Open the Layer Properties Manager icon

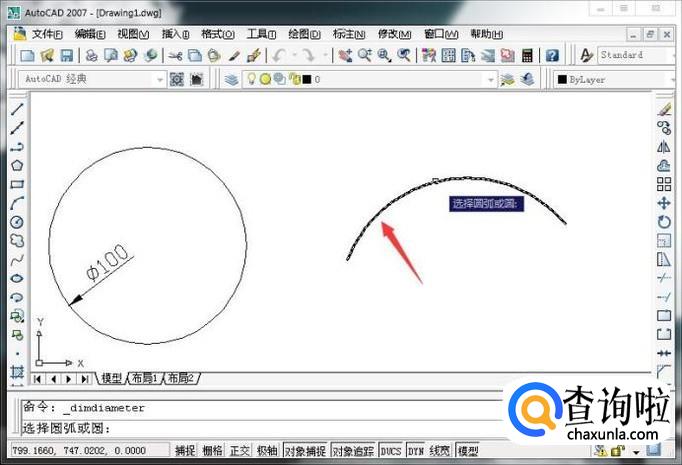point(232,79)
